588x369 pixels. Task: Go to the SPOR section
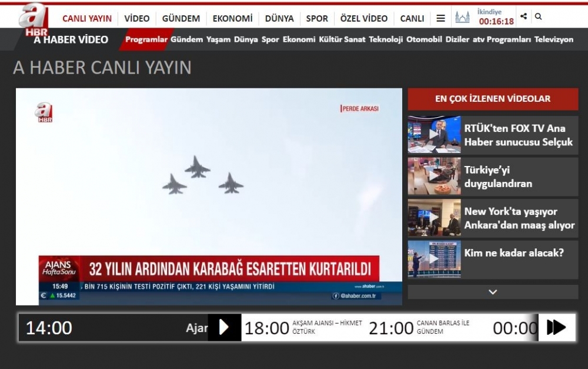coord(317,18)
